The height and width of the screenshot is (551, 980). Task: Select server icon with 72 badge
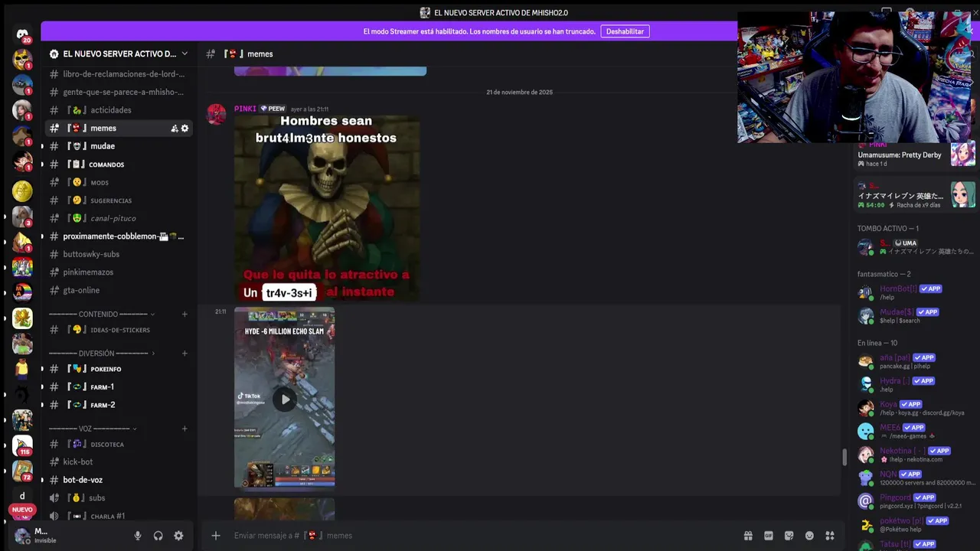pos(22,471)
